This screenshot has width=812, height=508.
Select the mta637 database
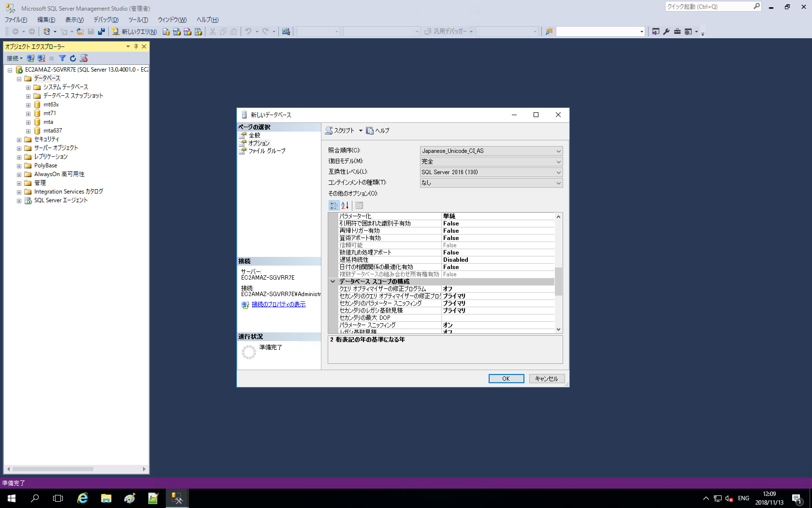pos(53,130)
